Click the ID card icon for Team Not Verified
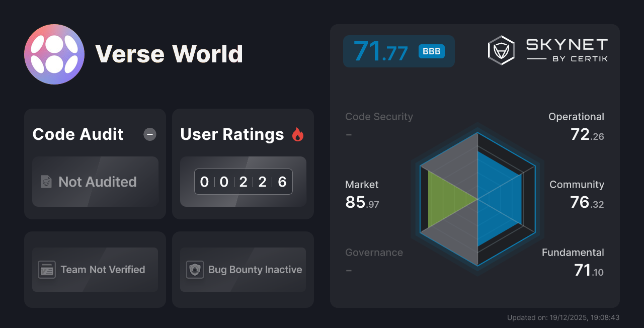This screenshot has width=644, height=328. tap(48, 270)
